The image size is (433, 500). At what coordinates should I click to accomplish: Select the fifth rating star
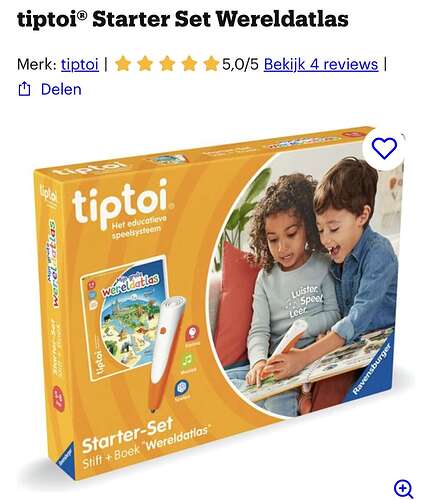(211, 64)
